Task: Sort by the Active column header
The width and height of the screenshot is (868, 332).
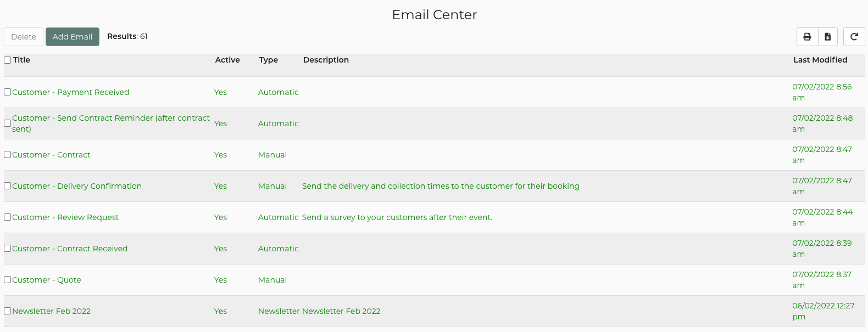Action: pyautogui.click(x=227, y=60)
